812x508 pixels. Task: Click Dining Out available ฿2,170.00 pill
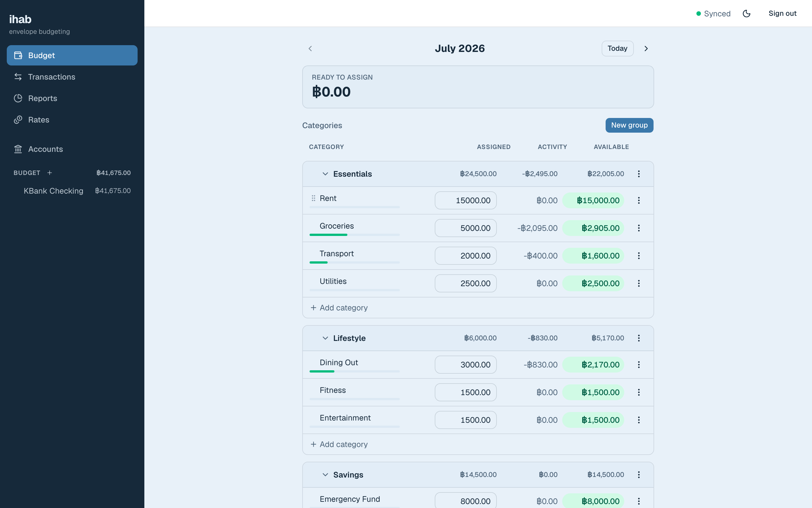[x=593, y=365]
